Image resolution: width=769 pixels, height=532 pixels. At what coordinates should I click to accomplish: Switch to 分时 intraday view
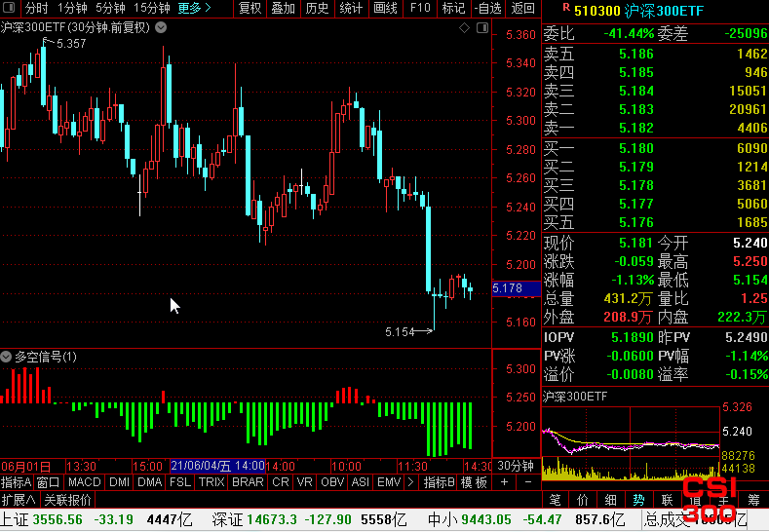tap(37, 8)
